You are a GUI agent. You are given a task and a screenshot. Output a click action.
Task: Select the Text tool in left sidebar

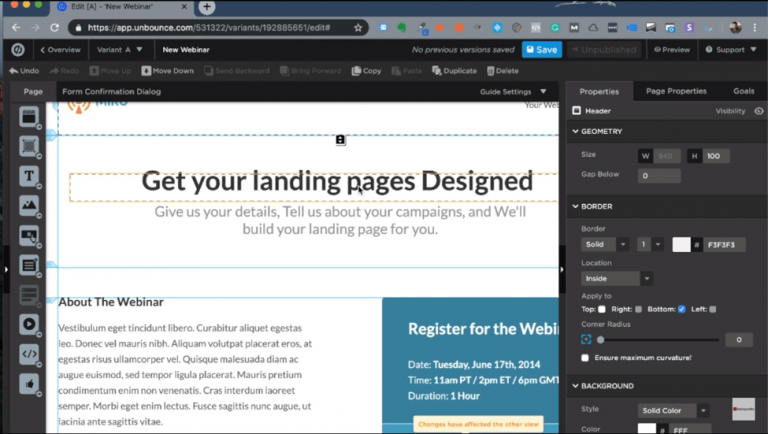click(29, 176)
